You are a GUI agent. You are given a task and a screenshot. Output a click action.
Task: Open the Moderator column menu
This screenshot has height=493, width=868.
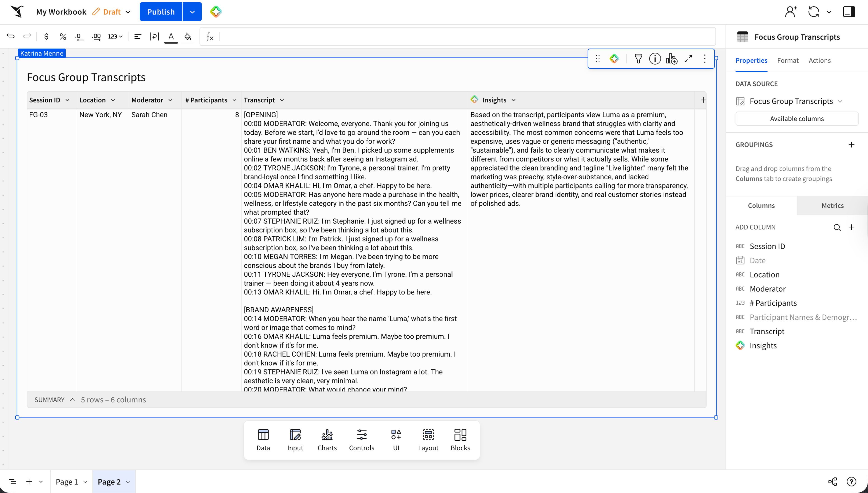170,100
